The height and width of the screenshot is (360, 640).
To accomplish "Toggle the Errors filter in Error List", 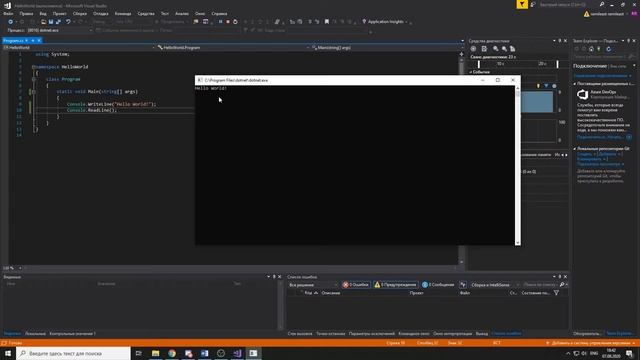I will (x=356, y=284).
